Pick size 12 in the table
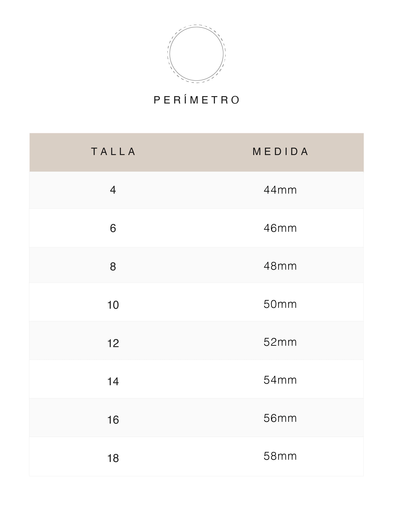393x532 pixels. coord(113,343)
